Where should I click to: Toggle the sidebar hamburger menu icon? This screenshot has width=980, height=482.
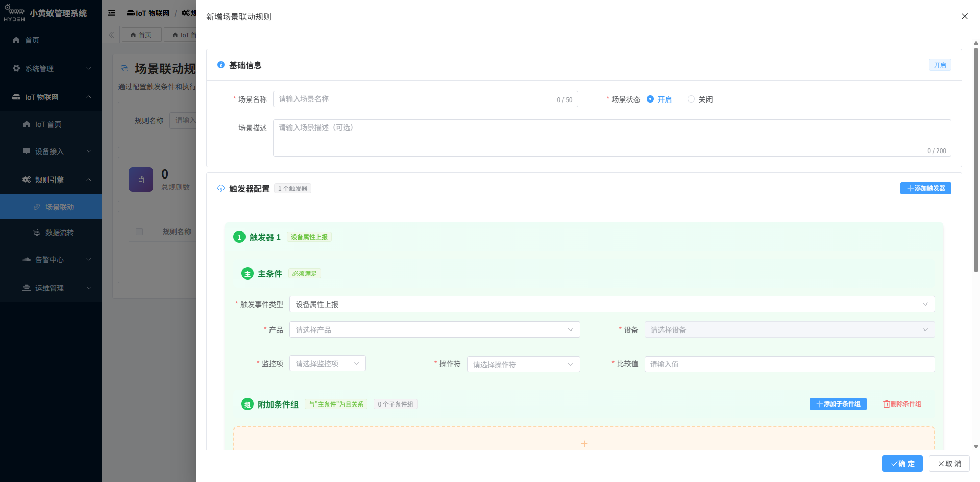(112, 13)
